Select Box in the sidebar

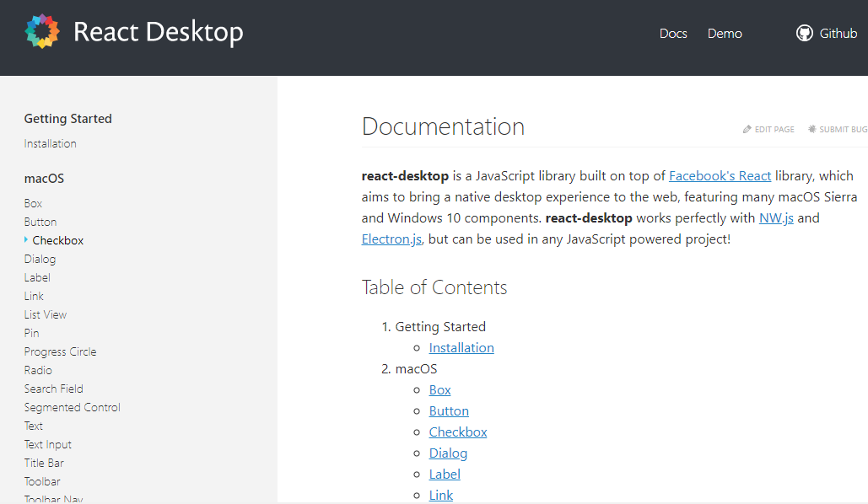(33, 204)
